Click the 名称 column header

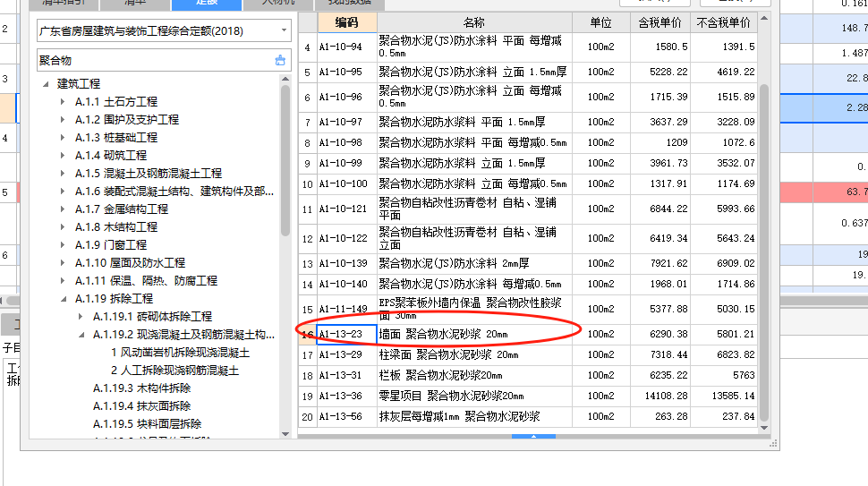point(474,22)
